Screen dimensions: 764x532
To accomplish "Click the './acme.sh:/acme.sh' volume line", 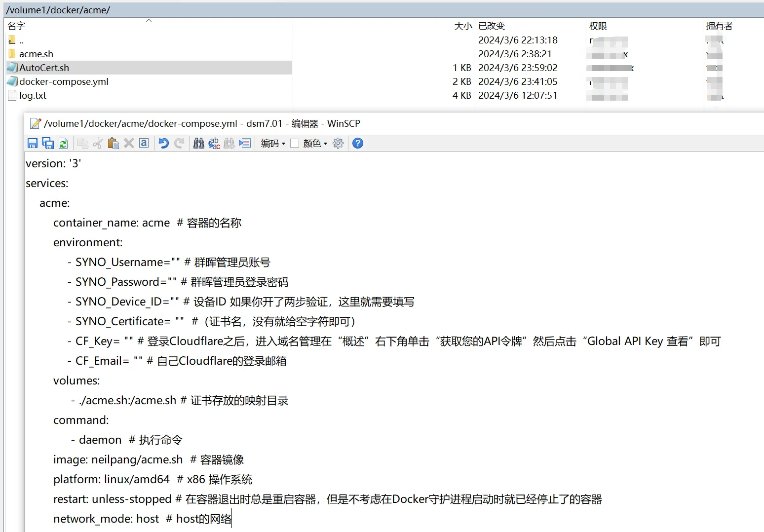I will (180, 400).
